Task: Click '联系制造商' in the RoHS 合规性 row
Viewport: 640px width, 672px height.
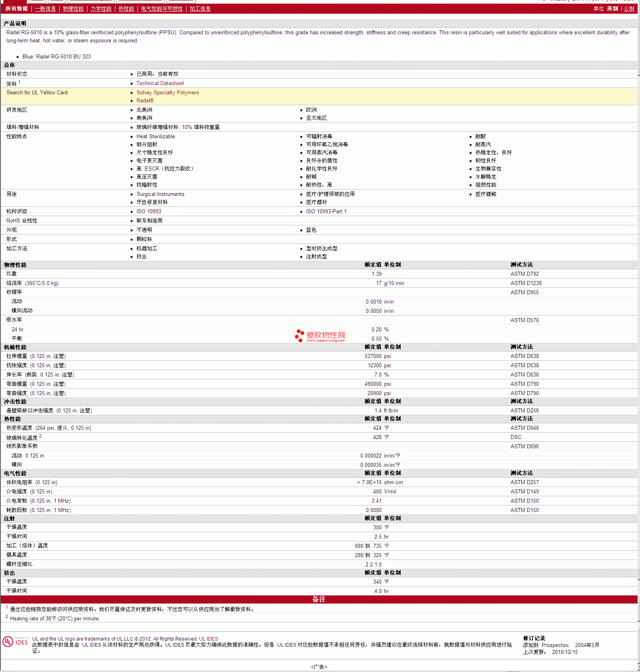Action: click(150, 221)
